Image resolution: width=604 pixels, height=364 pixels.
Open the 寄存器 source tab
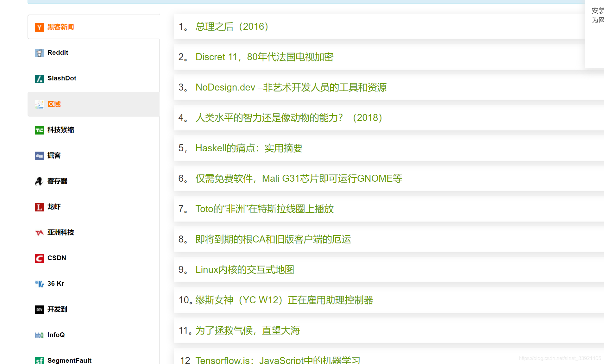[93, 181]
